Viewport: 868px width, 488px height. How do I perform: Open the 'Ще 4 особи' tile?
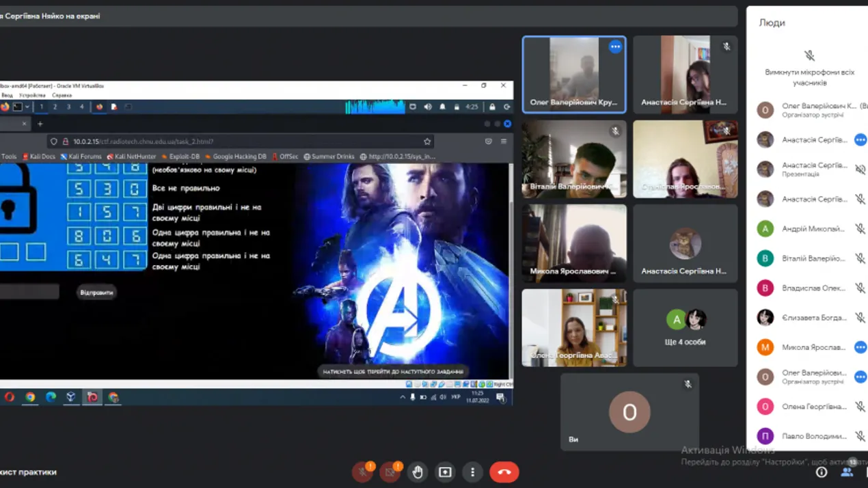click(685, 328)
